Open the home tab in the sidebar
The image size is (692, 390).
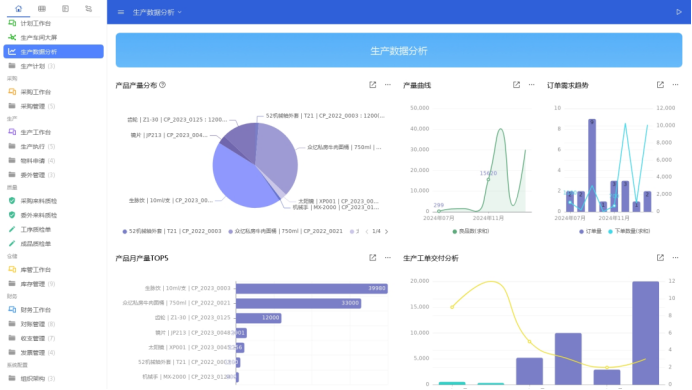click(19, 8)
